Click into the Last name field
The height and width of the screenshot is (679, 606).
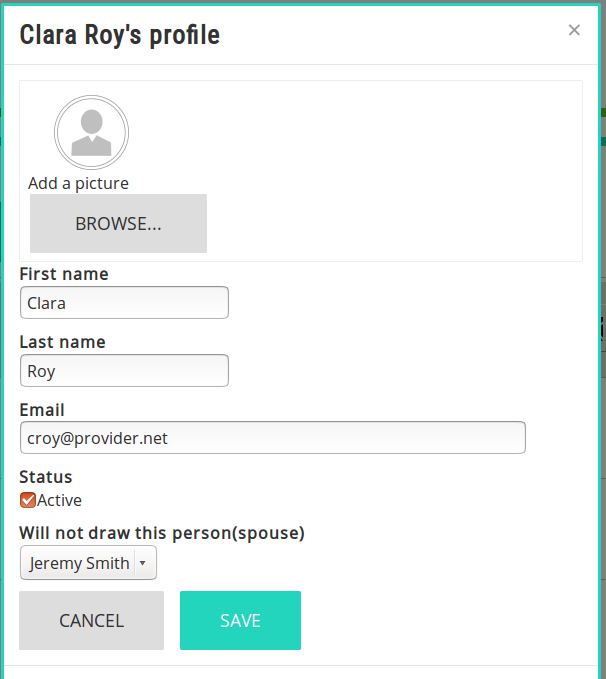[x=124, y=371]
